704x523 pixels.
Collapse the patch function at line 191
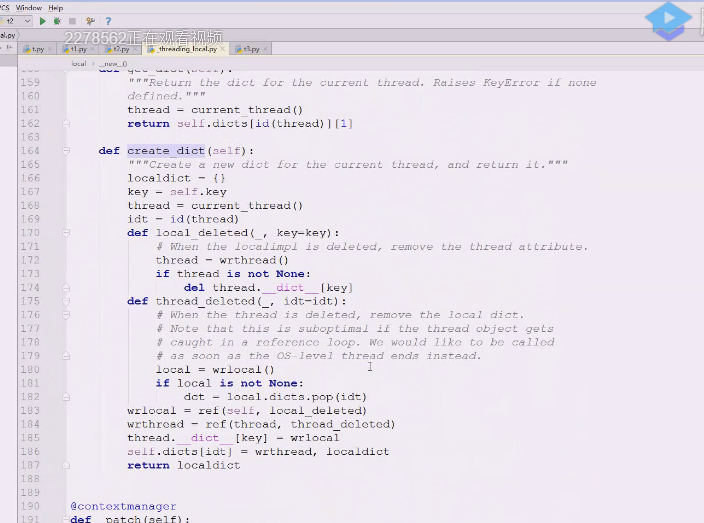(x=66, y=519)
